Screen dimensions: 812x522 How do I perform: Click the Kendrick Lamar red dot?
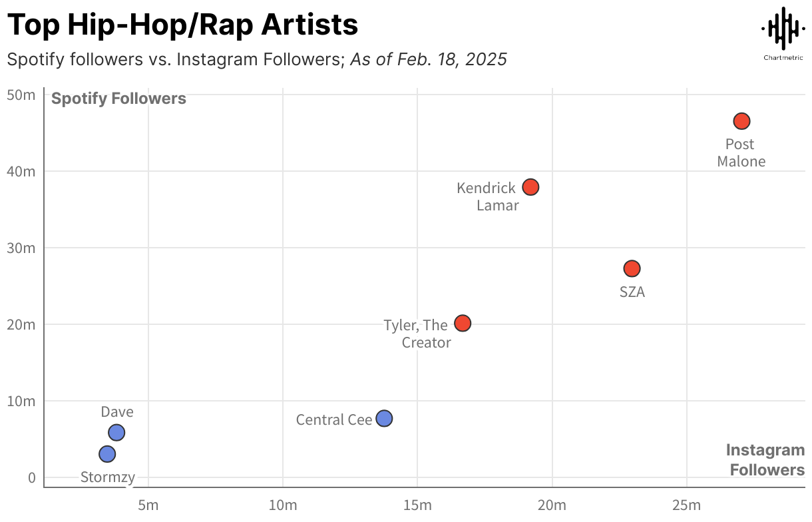click(530, 187)
